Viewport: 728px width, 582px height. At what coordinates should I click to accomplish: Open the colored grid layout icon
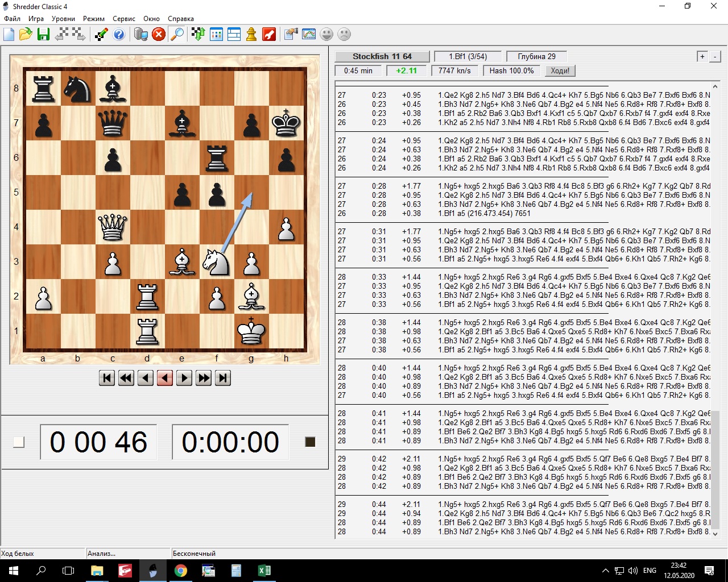(x=216, y=34)
